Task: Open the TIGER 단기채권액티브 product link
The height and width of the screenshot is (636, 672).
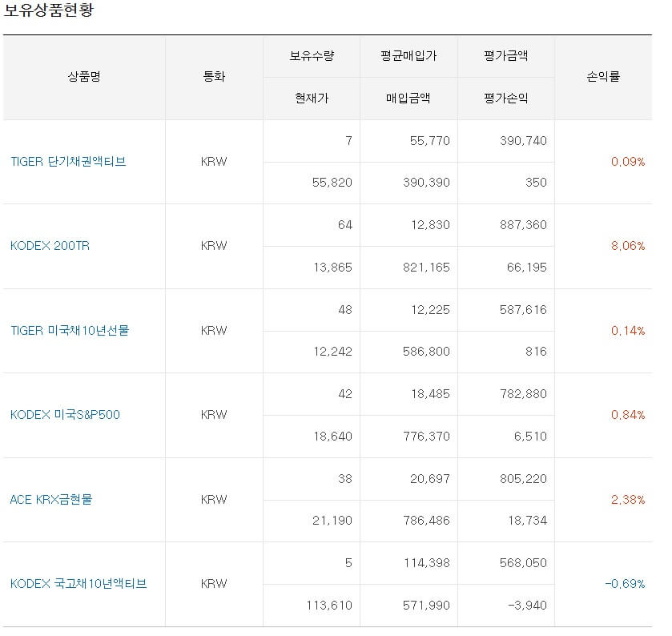Action: (x=68, y=162)
